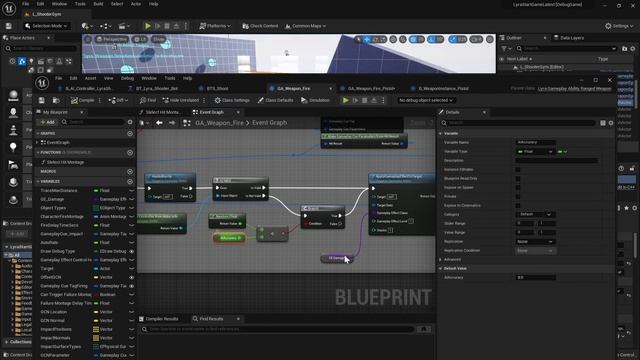This screenshot has height=360, width=640.
Task: Click the Default Value number field
Action: point(535,278)
